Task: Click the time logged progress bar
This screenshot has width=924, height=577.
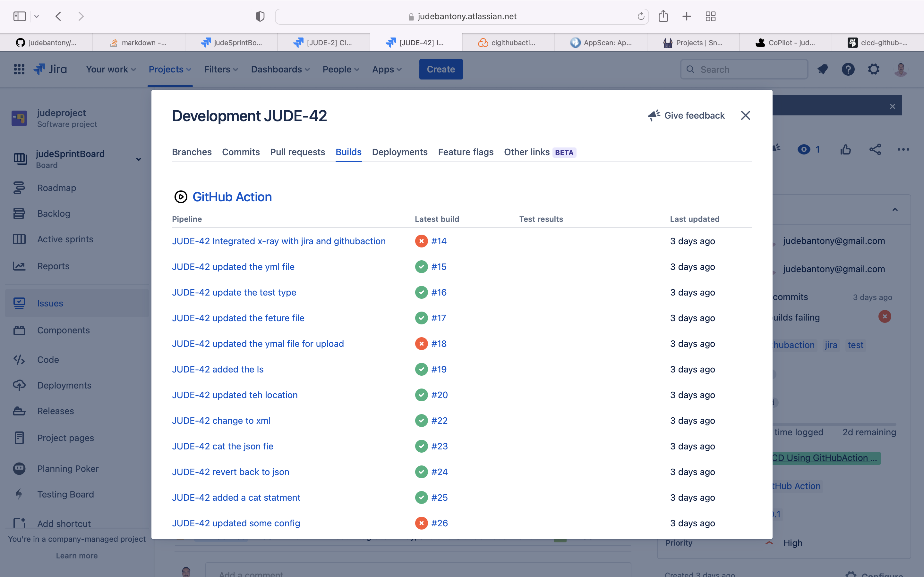Action: pos(834,424)
